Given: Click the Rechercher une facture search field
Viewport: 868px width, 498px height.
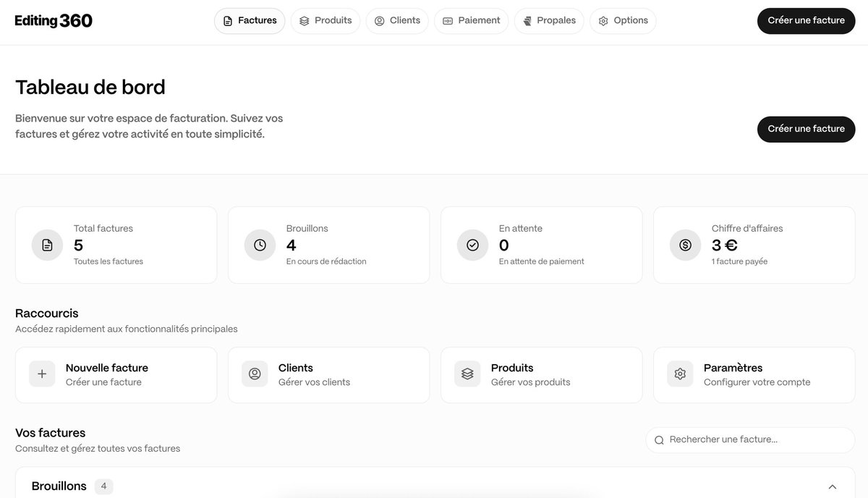Looking at the screenshot, I should coord(750,440).
